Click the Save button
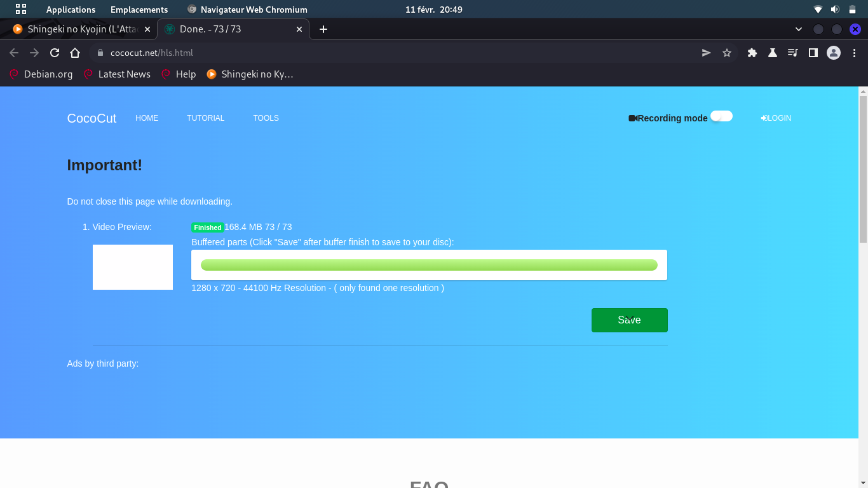 tap(629, 320)
